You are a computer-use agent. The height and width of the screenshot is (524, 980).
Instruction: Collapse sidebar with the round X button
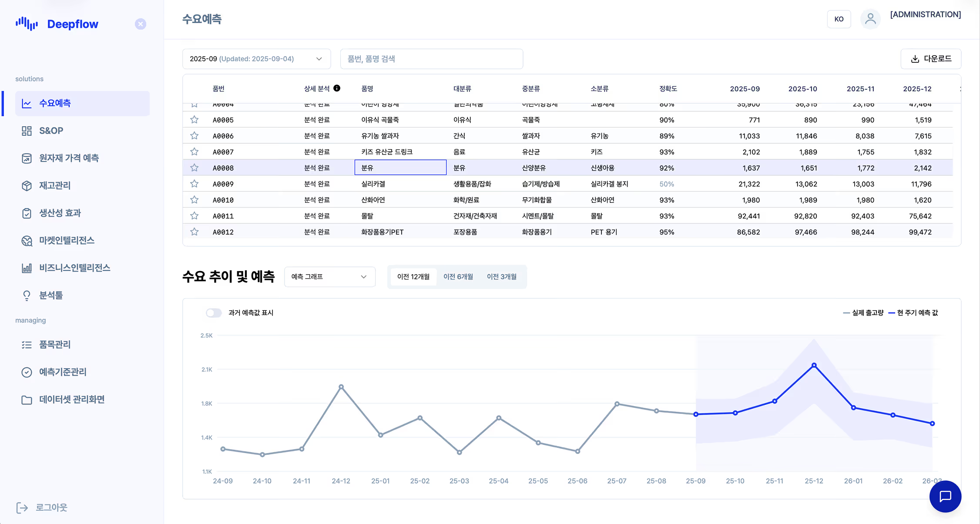pos(141,24)
